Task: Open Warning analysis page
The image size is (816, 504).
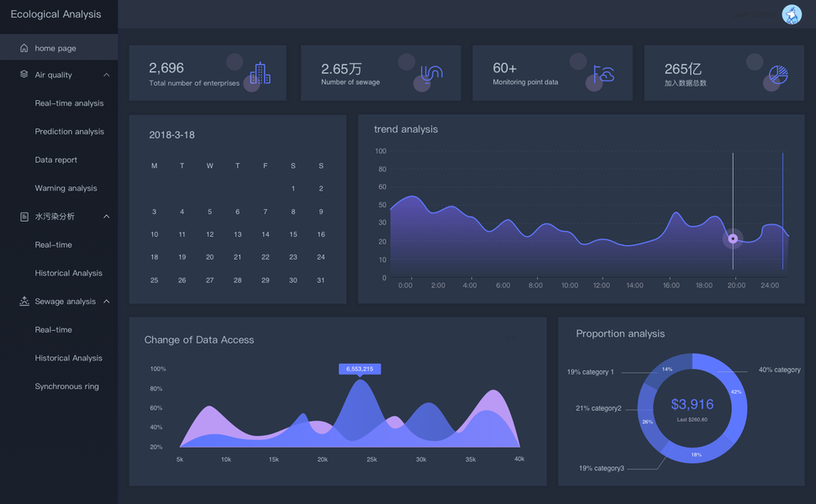Action: (66, 188)
